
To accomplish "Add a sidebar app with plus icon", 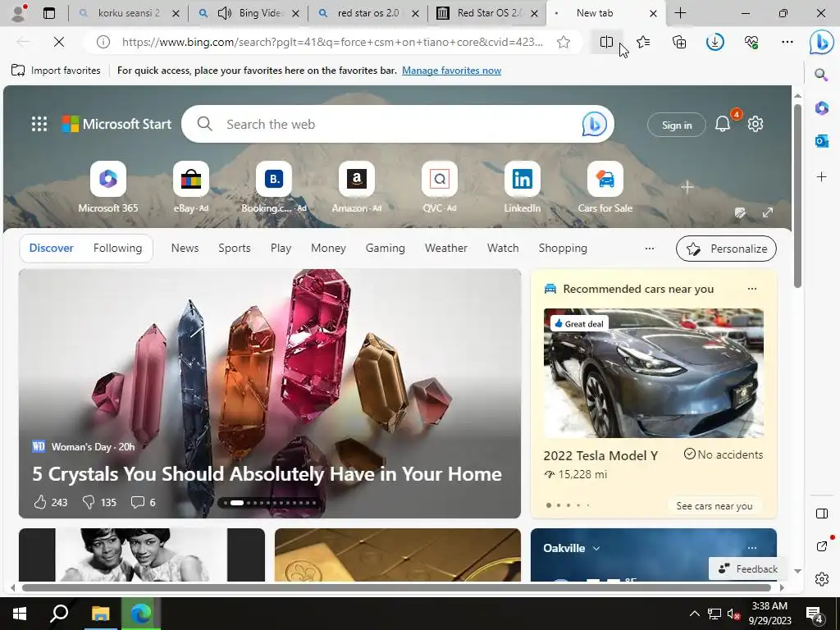I will click(x=821, y=177).
